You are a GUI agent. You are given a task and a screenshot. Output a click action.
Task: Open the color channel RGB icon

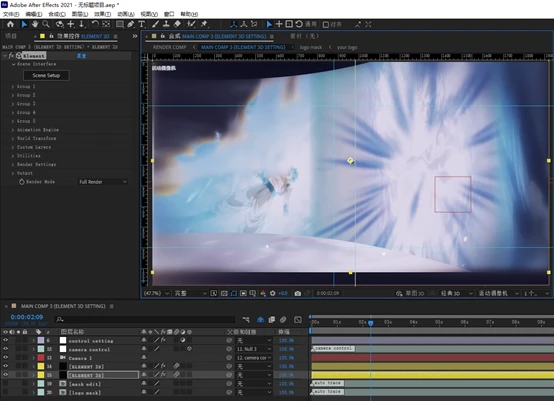click(x=263, y=293)
